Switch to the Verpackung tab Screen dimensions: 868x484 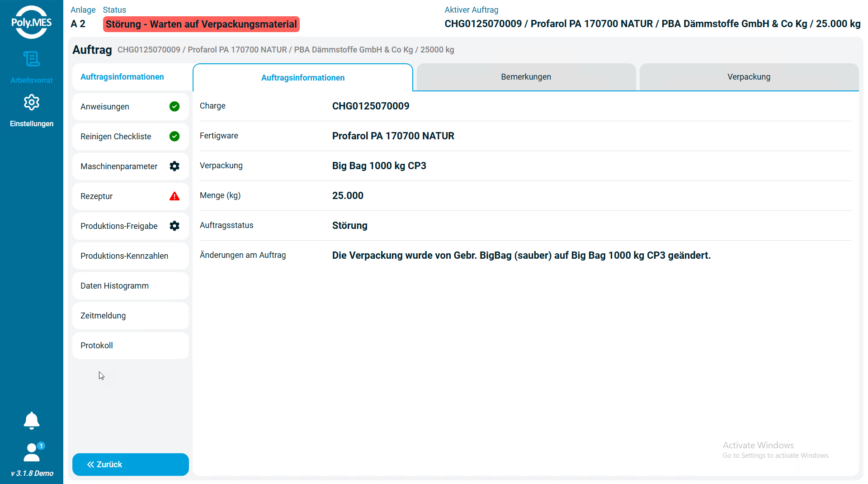click(x=749, y=77)
